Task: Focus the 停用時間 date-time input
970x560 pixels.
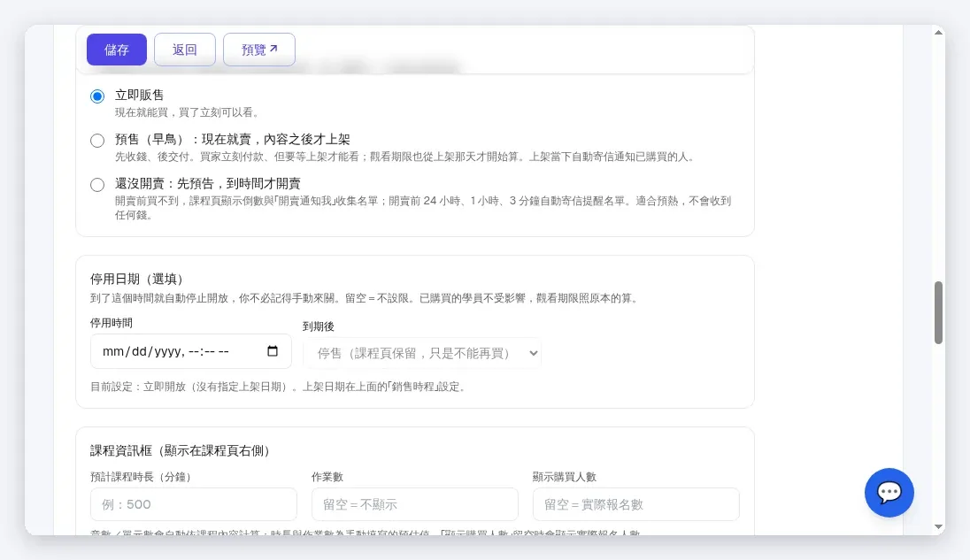Action: click(190, 351)
